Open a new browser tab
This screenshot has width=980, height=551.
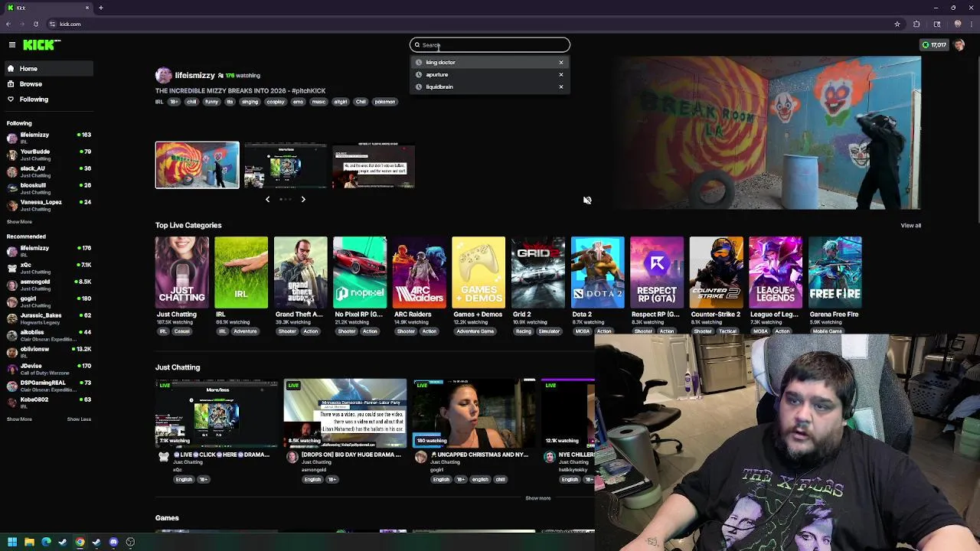pos(100,8)
